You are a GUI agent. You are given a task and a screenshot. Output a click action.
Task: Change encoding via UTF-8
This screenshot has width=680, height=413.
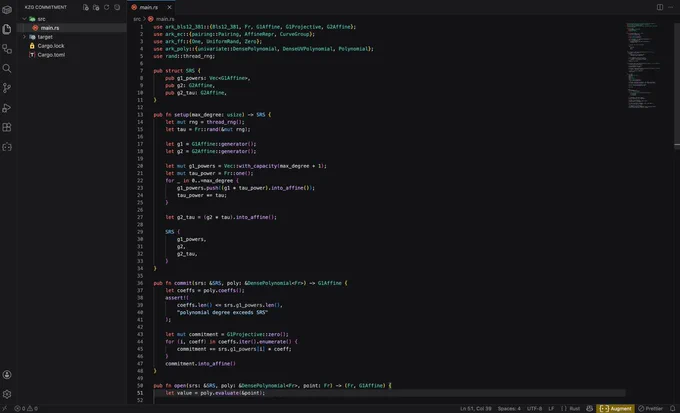[x=534, y=409]
